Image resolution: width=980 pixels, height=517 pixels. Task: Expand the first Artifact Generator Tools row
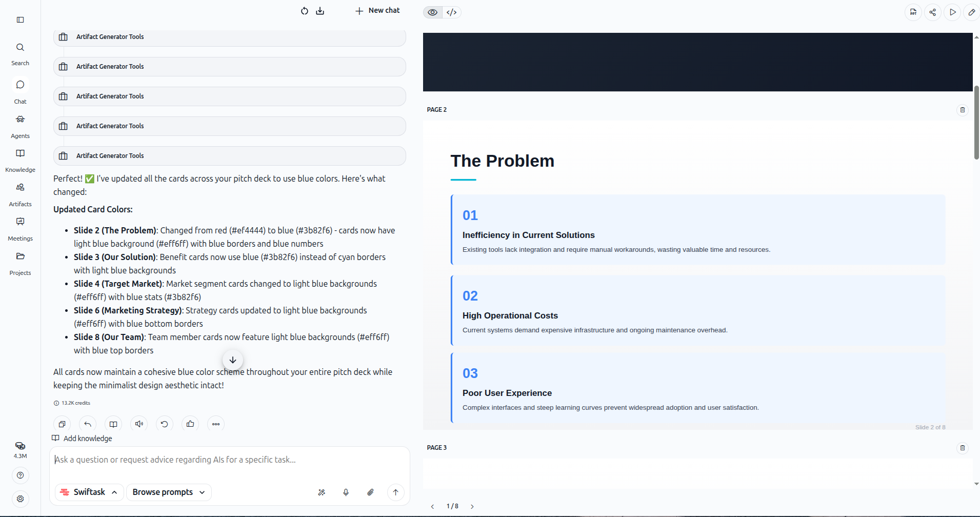pyautogui.click(x=230, y=37)
